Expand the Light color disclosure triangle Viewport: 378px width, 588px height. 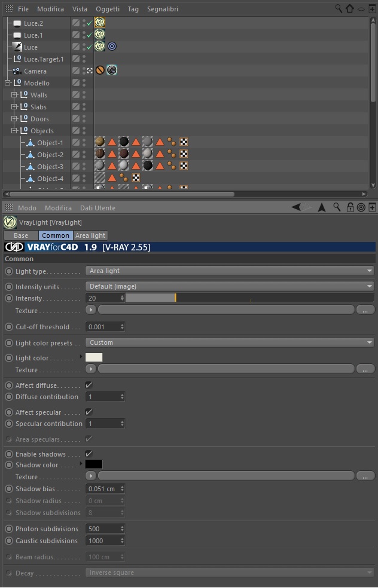[x=81, y=357]
